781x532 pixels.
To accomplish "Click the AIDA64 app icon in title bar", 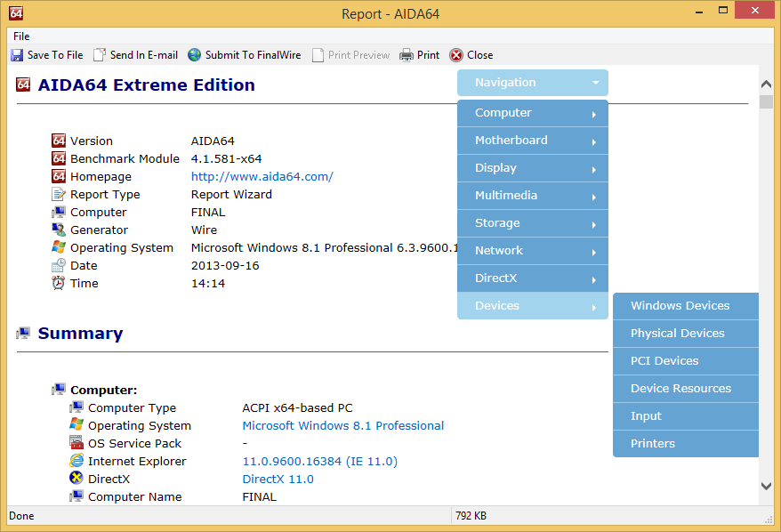I will (15, 13).
